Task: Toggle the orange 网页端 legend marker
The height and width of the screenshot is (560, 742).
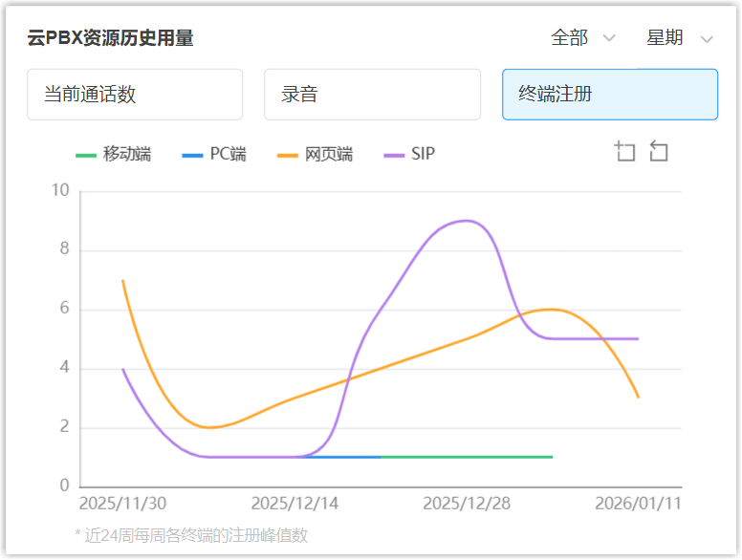Action: pyautogui.click(x=288, y=155)
